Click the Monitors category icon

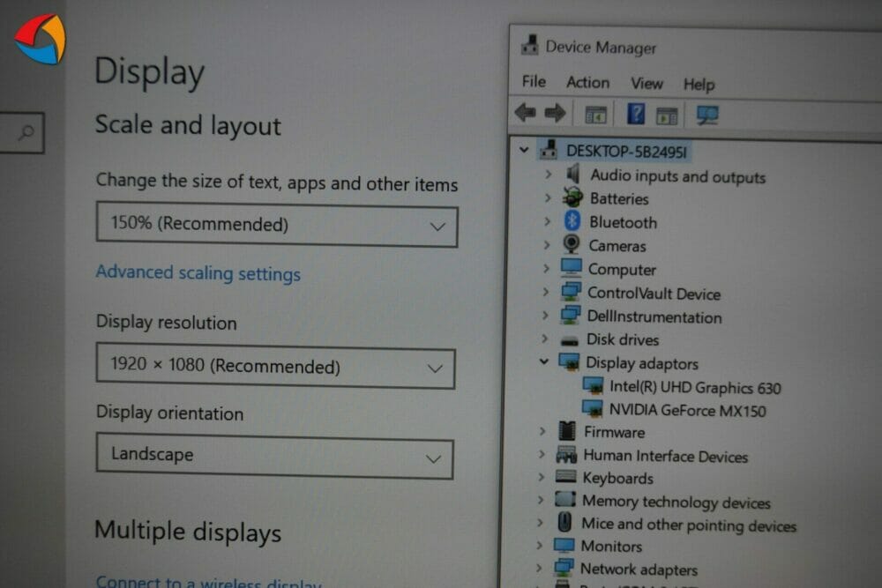point(564,546)
